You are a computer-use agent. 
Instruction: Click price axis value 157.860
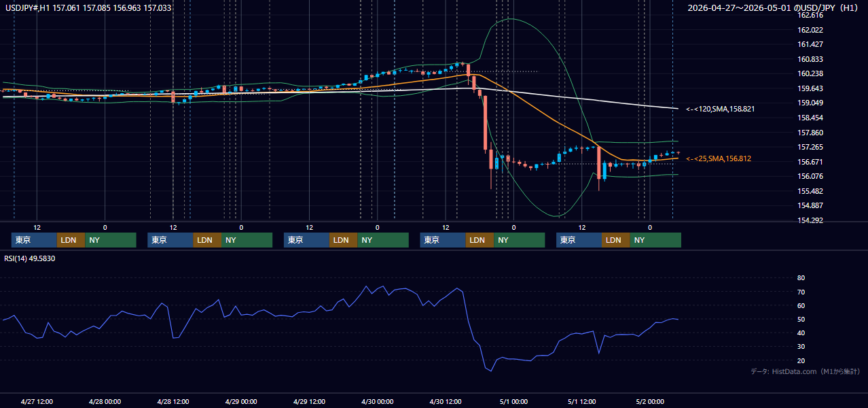click(810, 133)
